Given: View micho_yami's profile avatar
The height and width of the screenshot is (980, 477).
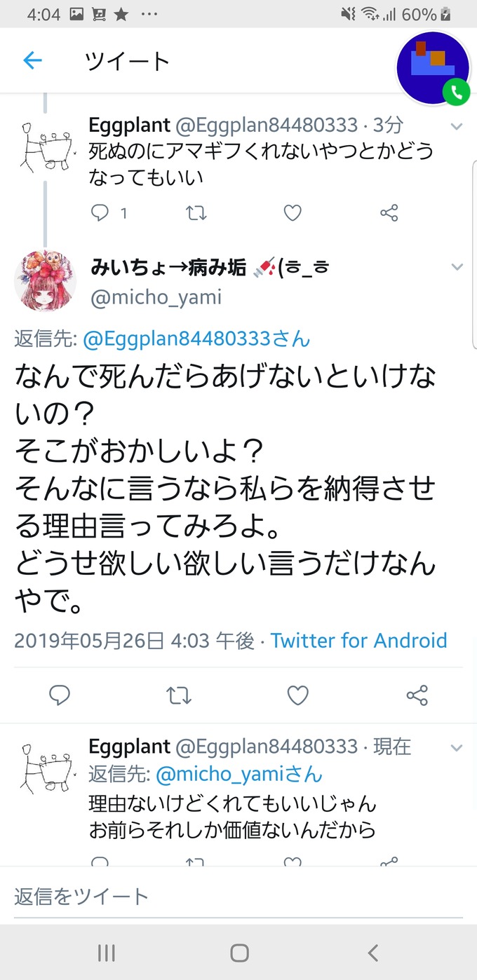Looking at the screenshot, I should [x=46, y=280].
